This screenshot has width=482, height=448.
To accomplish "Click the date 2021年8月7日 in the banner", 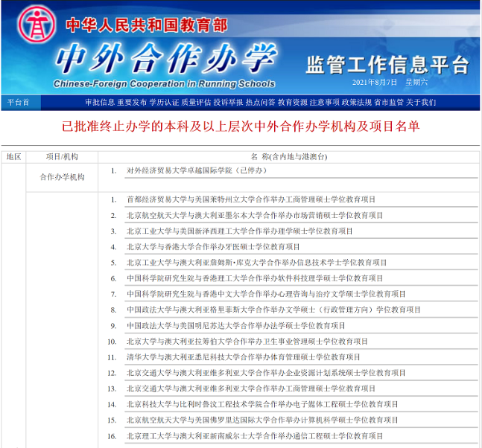I will coord(375,83).
